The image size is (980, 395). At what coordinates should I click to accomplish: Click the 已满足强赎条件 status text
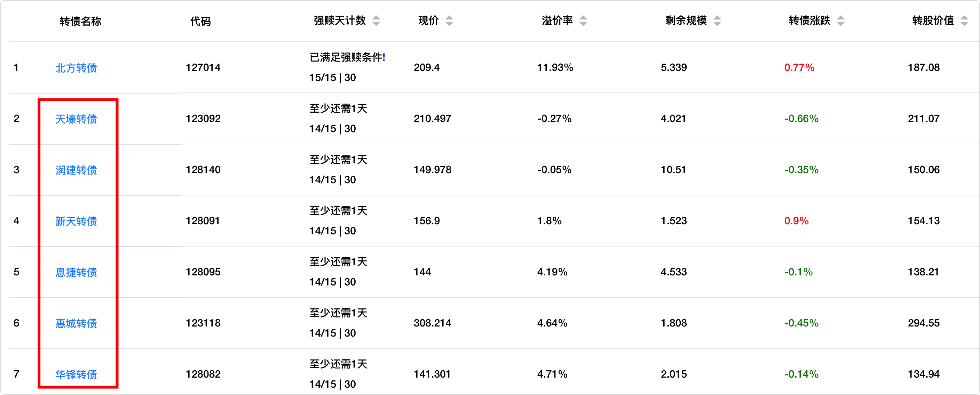347,57
